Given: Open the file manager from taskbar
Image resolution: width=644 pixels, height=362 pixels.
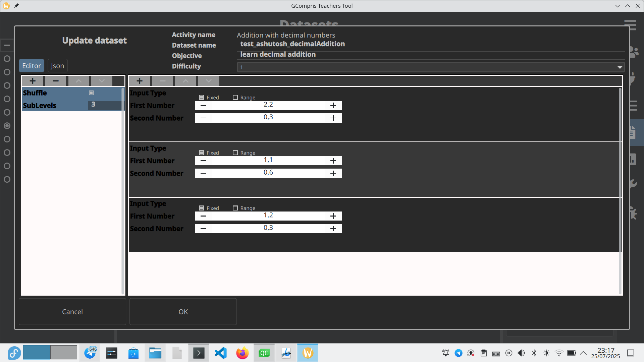Looking at the screenshot, I should 155,353.
